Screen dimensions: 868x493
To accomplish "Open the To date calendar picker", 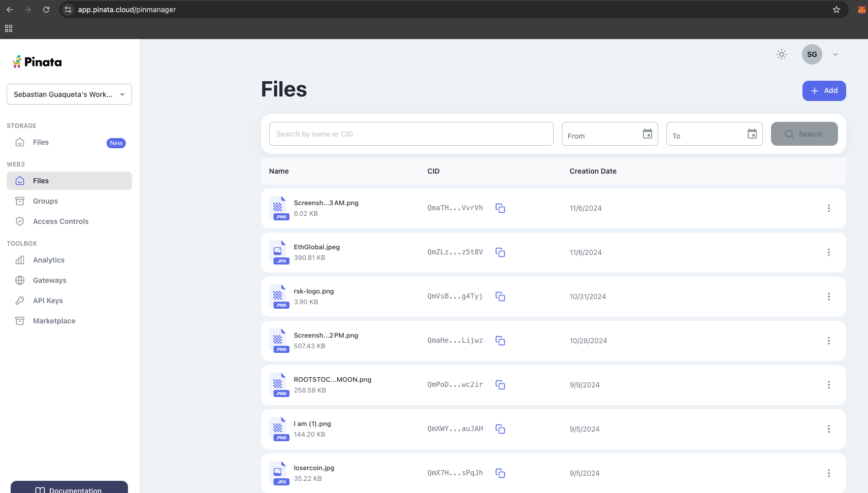I will (x=752, y=134).
